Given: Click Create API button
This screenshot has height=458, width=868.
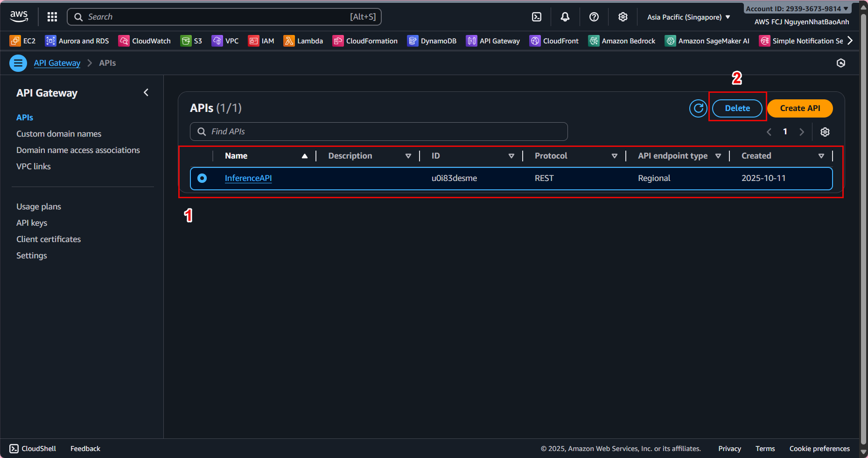Looking at the screenshot, I should point(800,108).
